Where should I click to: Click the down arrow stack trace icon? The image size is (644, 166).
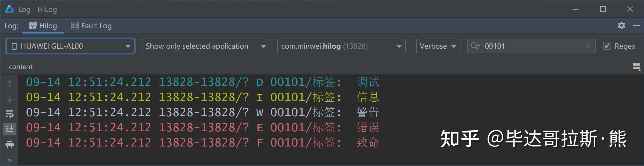point(10,99)
